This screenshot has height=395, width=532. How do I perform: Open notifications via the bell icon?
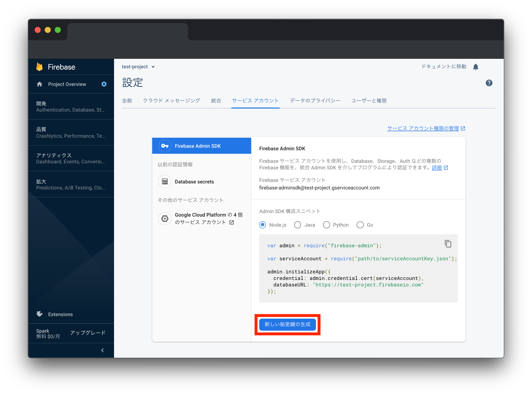click(476, 66)
